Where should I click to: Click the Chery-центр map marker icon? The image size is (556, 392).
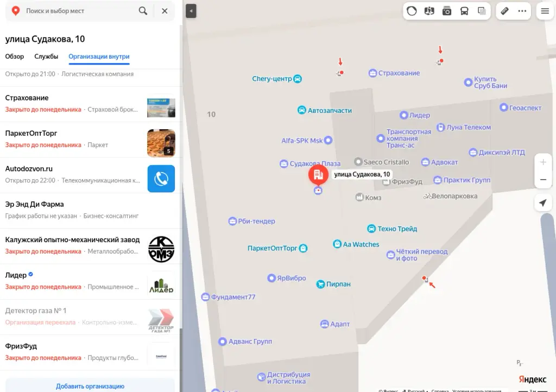tap(298, 79)
